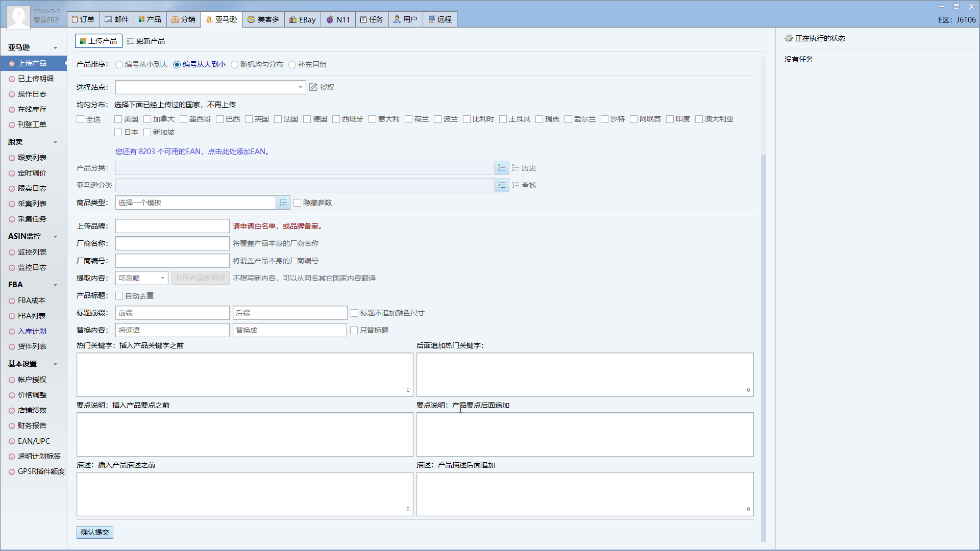Click the 上传品牌 input field
Screen dimensions: 980x551
pyautogui.click(x=173, y=226)
